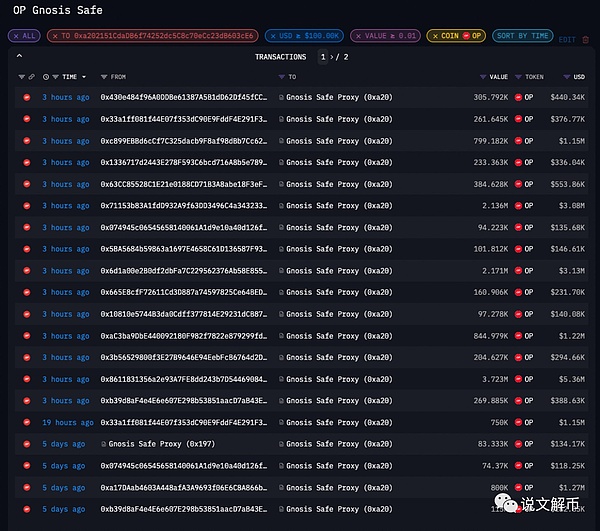Click the $553.86K USD amount

click(x=567, y=184)
